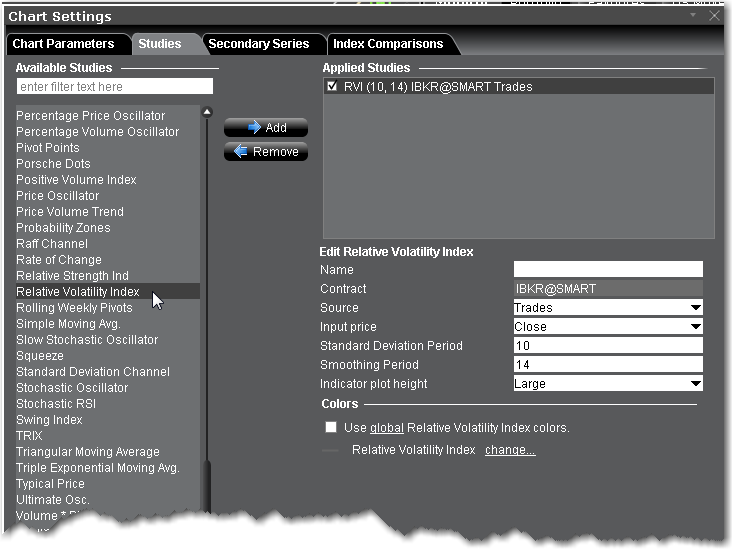
Task: Close the Chart Settings dialog
Action: click(x=714, y=16)
